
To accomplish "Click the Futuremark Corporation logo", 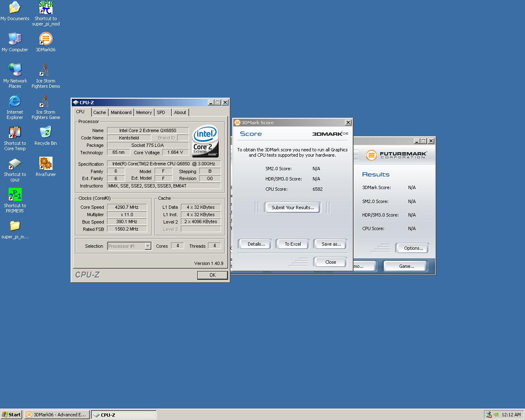I will point(396,155).
